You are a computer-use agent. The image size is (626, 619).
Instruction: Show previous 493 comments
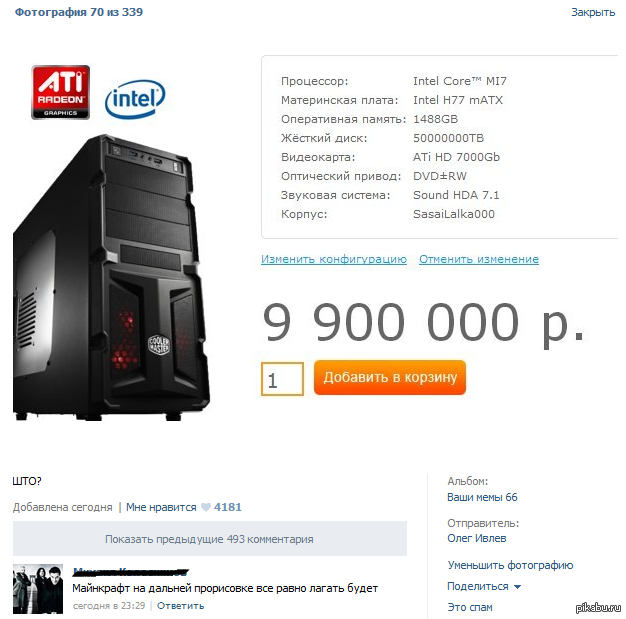[x=210, y=539]
